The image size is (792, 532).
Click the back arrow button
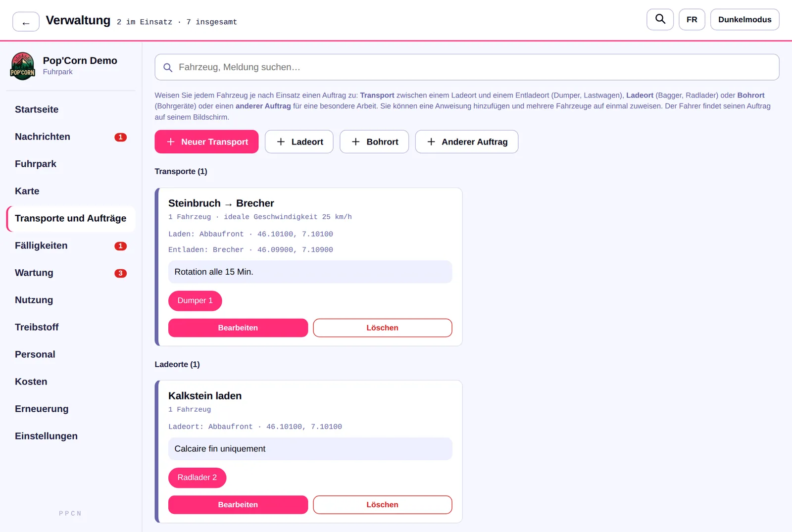26,22
